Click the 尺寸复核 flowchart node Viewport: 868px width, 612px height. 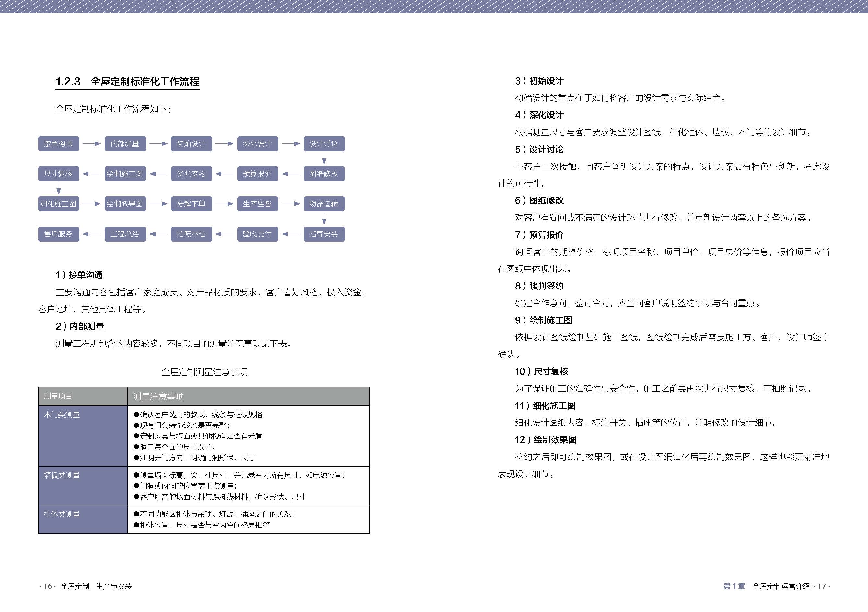(x=59, y=174)
